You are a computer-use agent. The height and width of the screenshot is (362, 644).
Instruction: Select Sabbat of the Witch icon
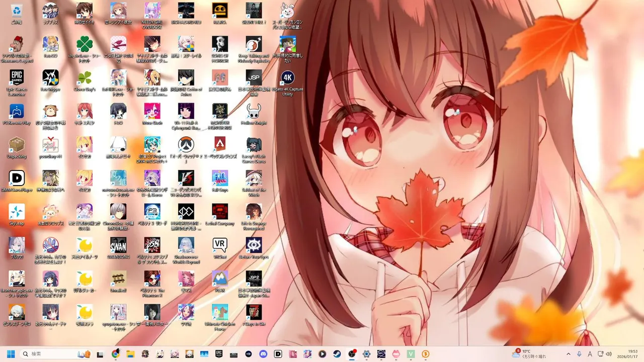tap(254, 184)
